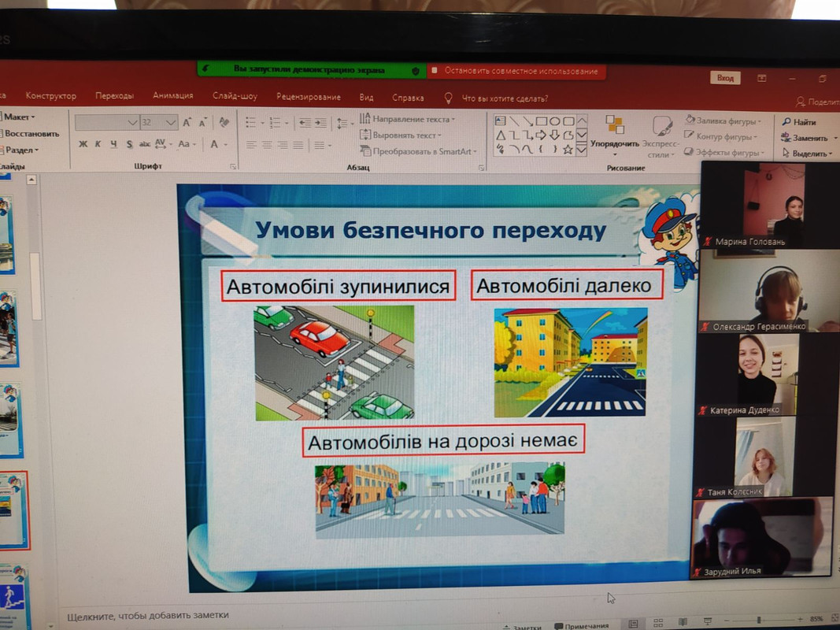Switch to the Конструктор tab
This screenshot has height=630, width=840.
pos(51,96)
